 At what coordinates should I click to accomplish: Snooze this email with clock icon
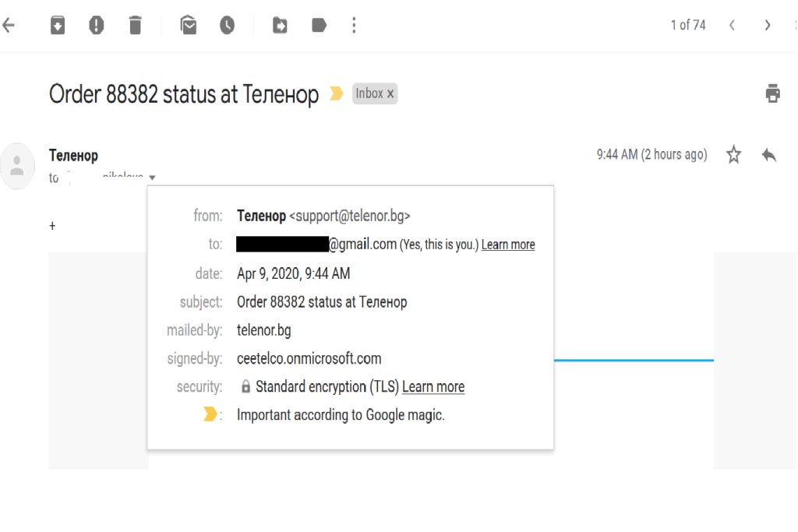pyautogui.click(x=227, y=25)
